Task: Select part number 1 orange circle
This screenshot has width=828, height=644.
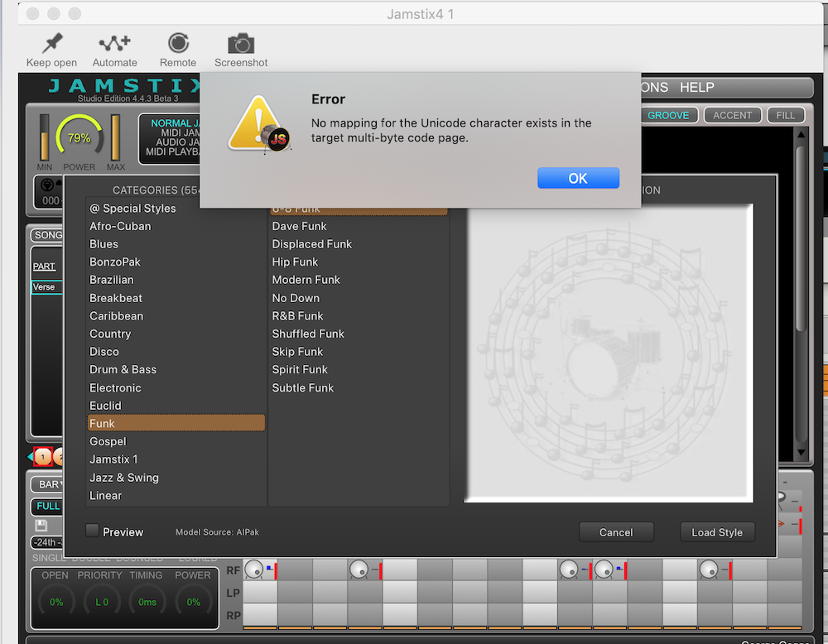Action: (x=43, y=456)
